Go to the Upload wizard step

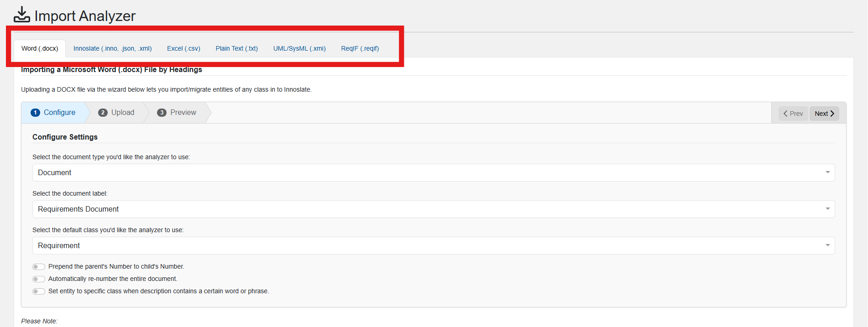pyautogui.click(x=116, y=113)
